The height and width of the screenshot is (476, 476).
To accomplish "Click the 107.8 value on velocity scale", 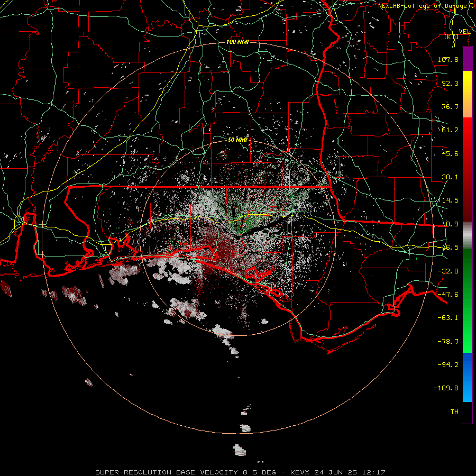I will pyautogui.click(x=448, y=59).
